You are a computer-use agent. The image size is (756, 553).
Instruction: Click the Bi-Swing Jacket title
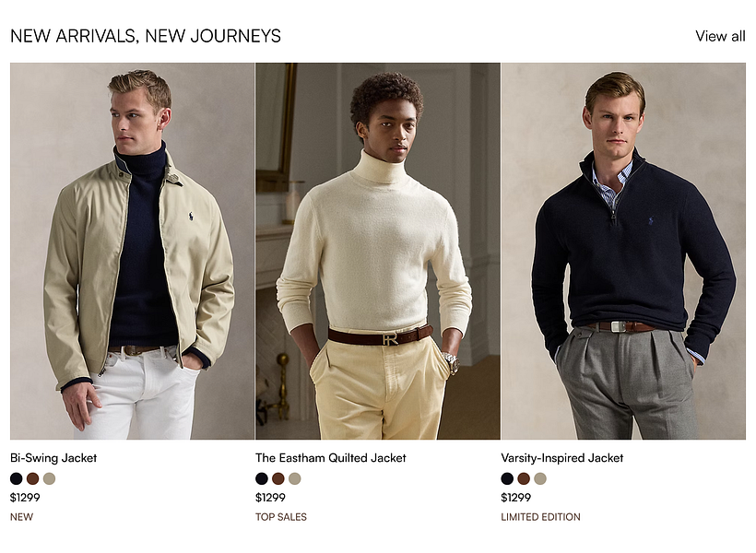point(53,457)
